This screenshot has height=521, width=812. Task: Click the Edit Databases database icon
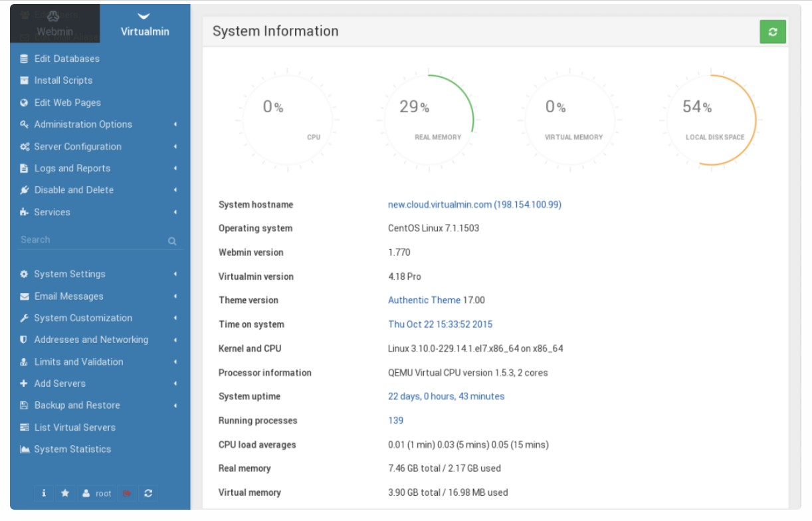(x=25, y=58)
